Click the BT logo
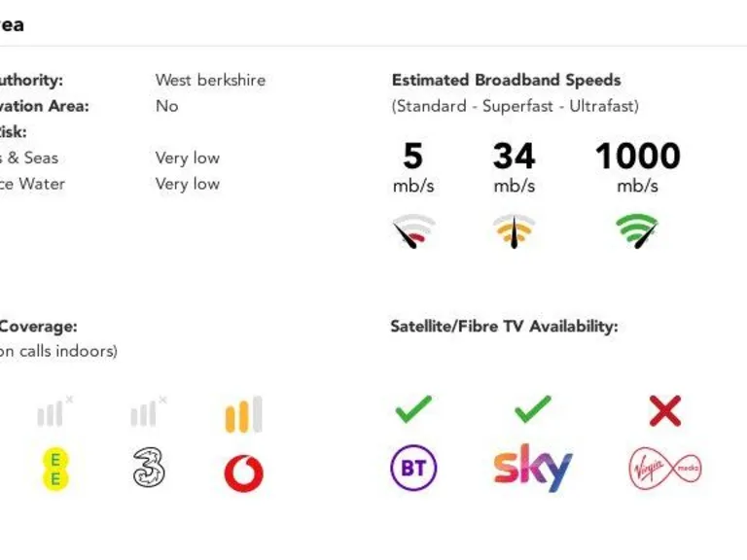Screen dimensions: 747x560 click(413, 469)
